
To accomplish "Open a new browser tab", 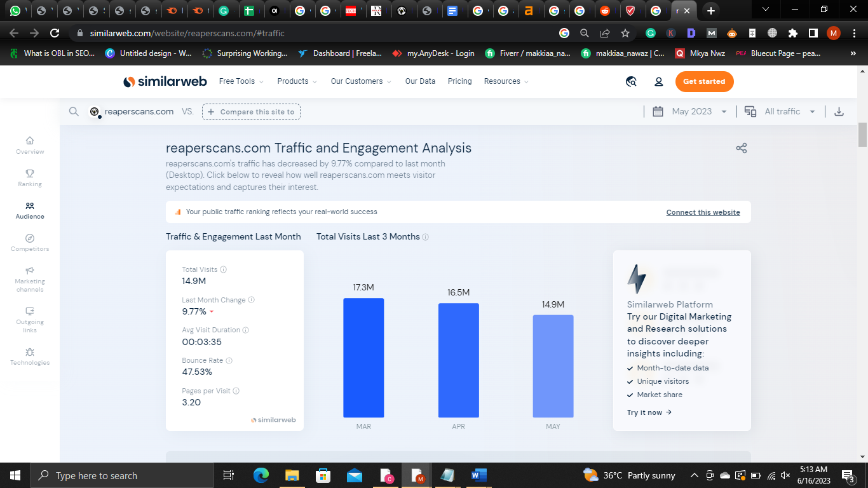I will click(x=711, y=11).
